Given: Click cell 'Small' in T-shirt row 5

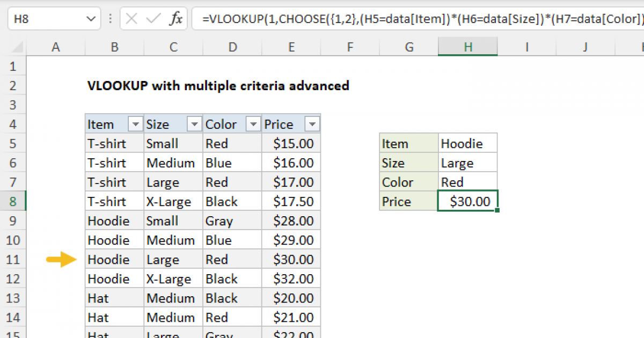Looking at the screenshot, I should (x=173, y=144).
